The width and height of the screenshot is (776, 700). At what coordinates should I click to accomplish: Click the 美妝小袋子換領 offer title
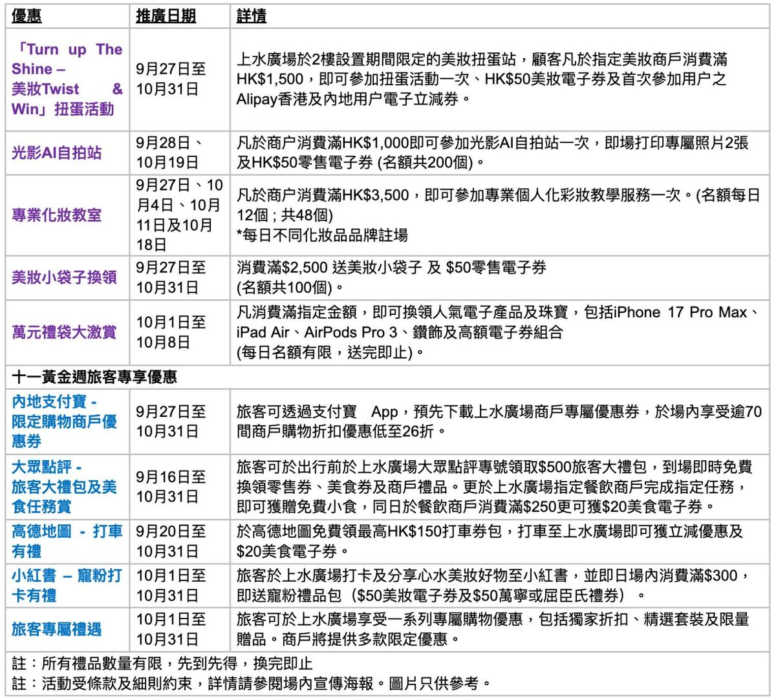(x=64, y=277)
